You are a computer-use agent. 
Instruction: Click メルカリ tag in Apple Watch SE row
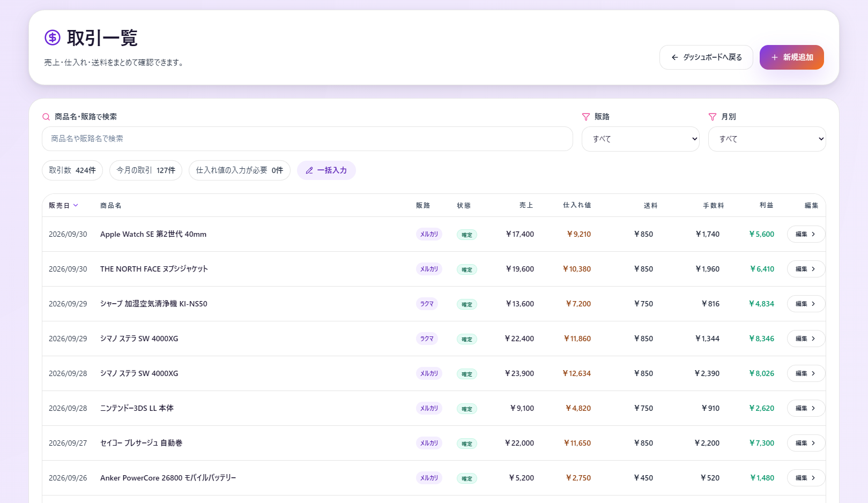pyautogui.click(x=429, y=234)
